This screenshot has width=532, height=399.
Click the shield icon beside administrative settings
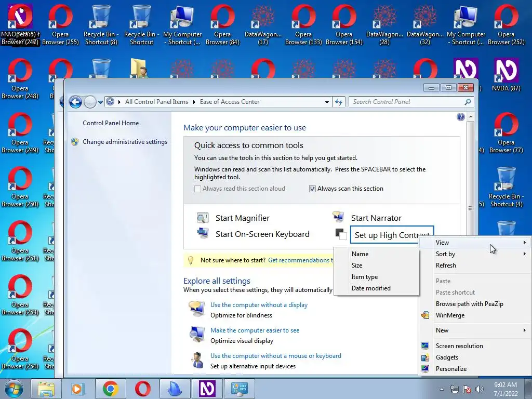click(x=75, y=142)
